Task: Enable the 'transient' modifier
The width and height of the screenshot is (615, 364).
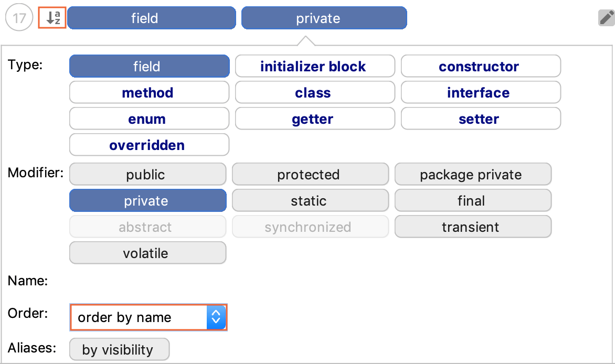Action: (473, 227)
